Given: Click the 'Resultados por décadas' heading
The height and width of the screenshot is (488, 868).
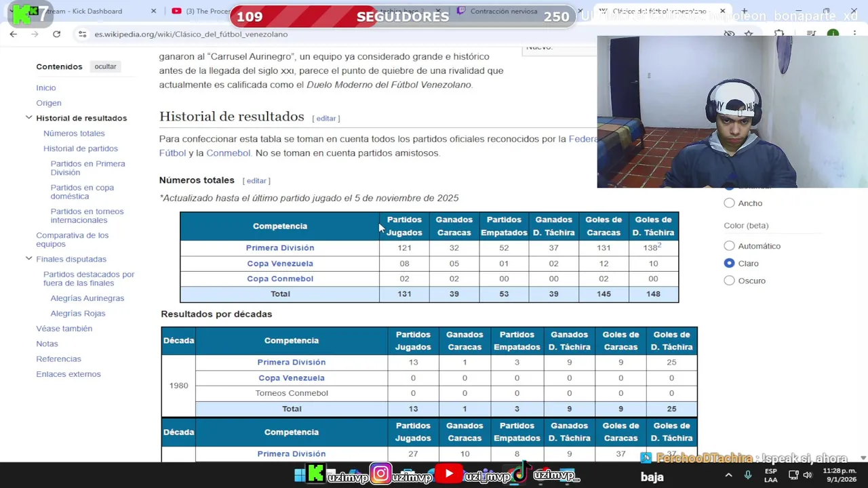Looking at the screenshot, I should (216, 314).
